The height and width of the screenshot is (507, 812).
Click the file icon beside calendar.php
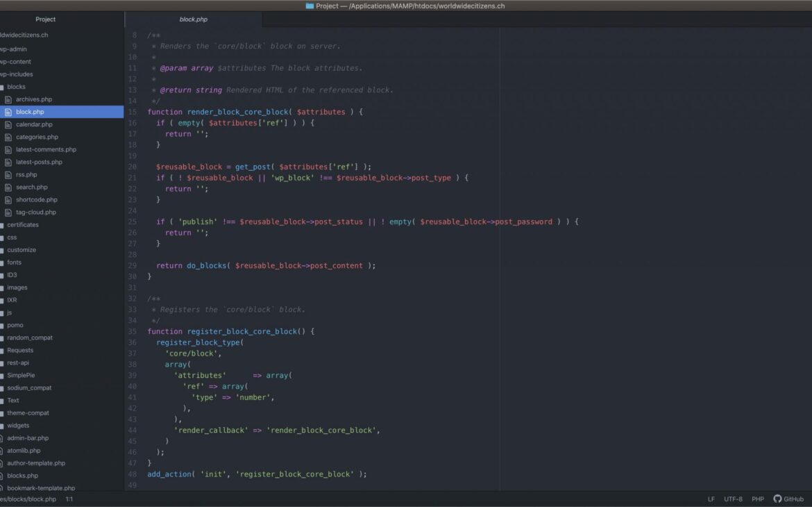9,124
